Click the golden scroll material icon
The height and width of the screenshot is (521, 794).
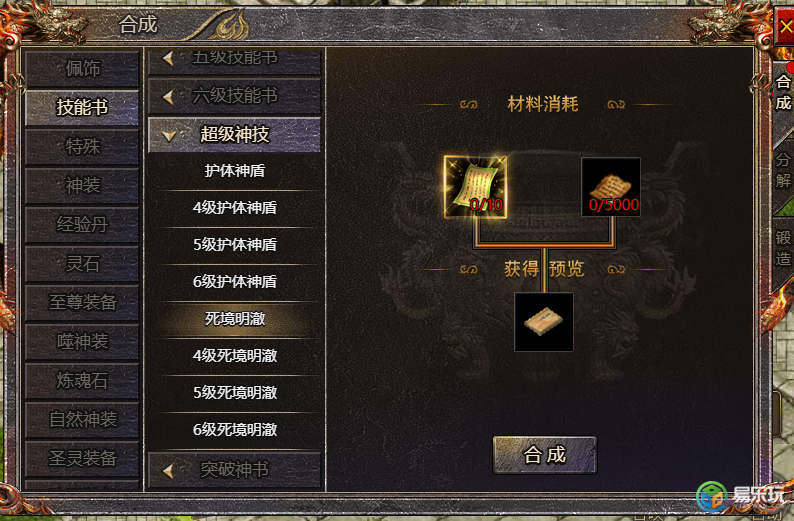pos(475,187)
